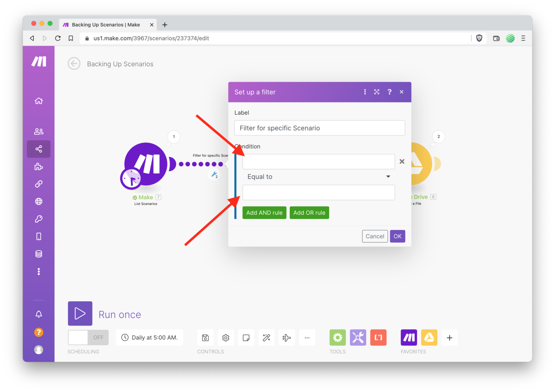Close the Backing Up Scenarios browser tab

point(152,25)
